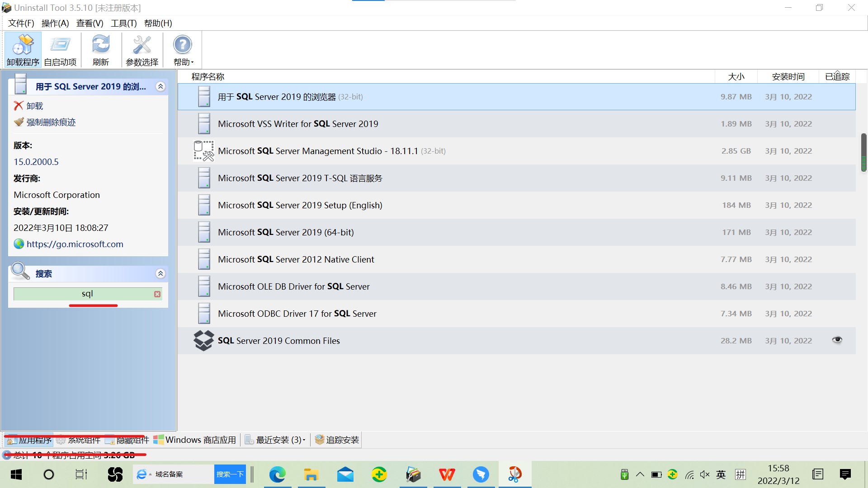Open the 查看(V) menu
This screenshot has height=488, width=868.
click(90, 23)
